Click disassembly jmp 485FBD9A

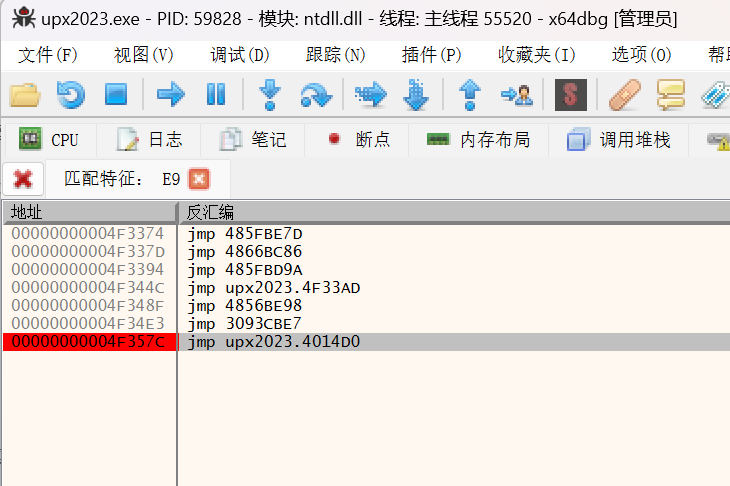245,270
